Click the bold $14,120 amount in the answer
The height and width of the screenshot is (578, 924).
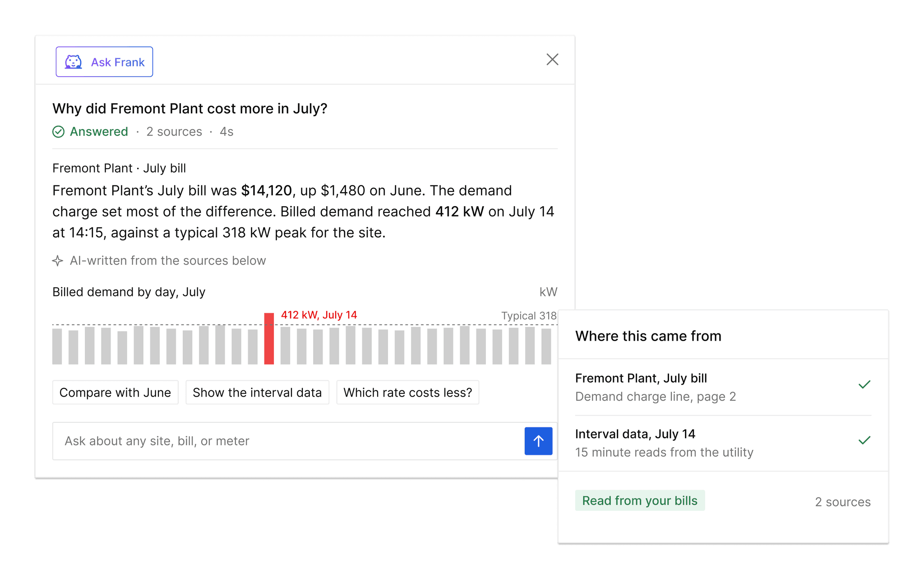pos(267,191)
